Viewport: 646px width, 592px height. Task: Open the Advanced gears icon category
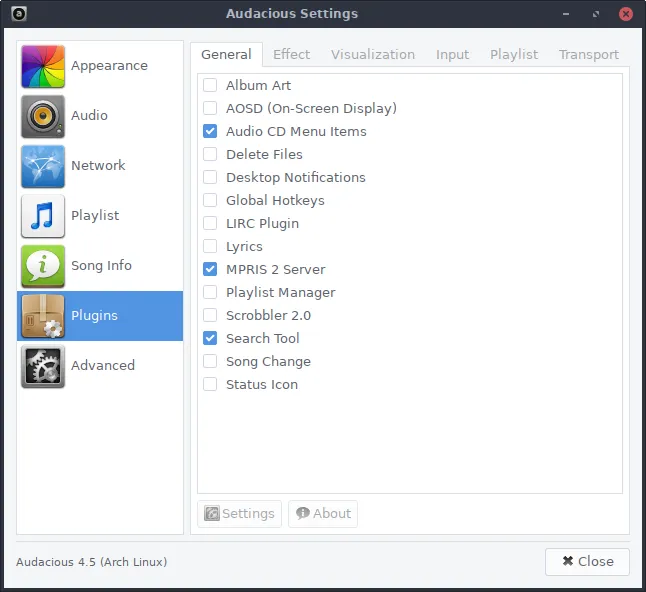click(43, 366)
